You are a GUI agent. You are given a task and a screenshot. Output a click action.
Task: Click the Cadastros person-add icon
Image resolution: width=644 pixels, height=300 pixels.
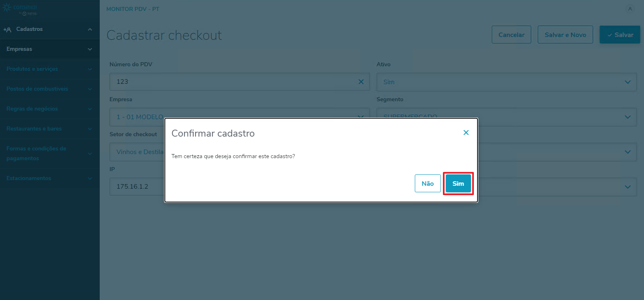(x=7, y=30)
